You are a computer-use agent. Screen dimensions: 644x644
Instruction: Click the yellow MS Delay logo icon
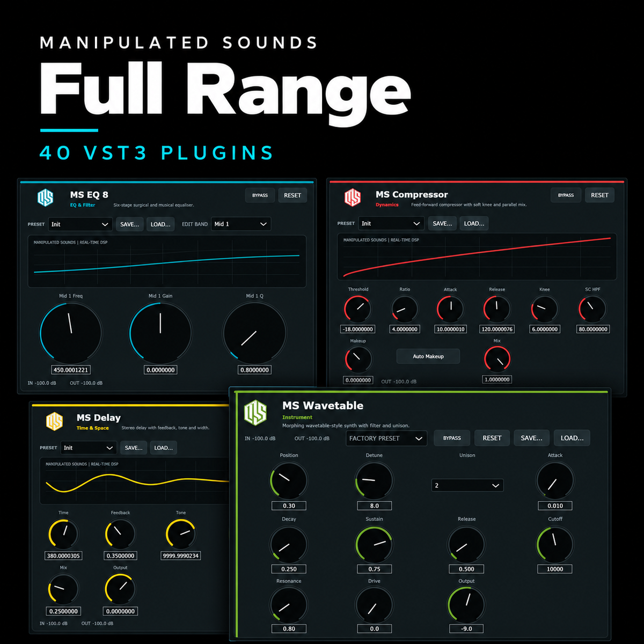[x=54, y=421]
